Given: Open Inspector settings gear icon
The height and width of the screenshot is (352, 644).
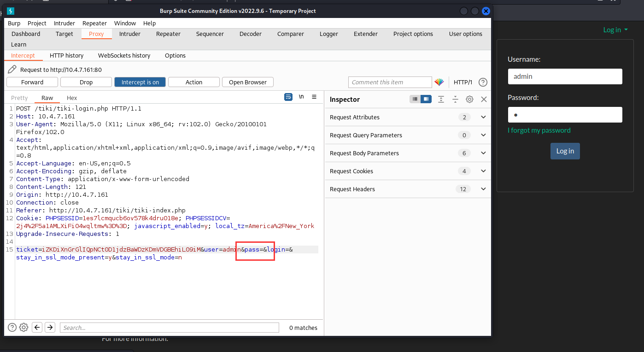Looking at the screenshot, I should pyautogui.click(x=469, y=99).
